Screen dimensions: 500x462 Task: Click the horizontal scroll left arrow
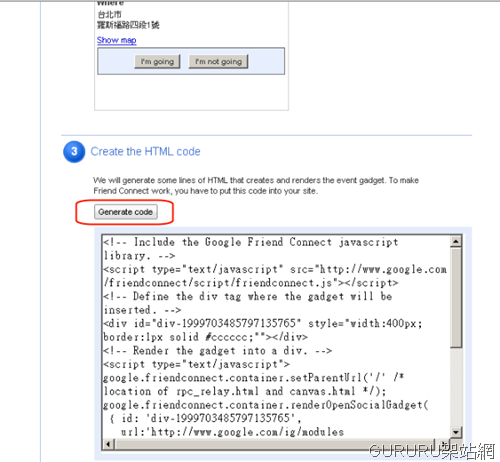coord(108,444)
